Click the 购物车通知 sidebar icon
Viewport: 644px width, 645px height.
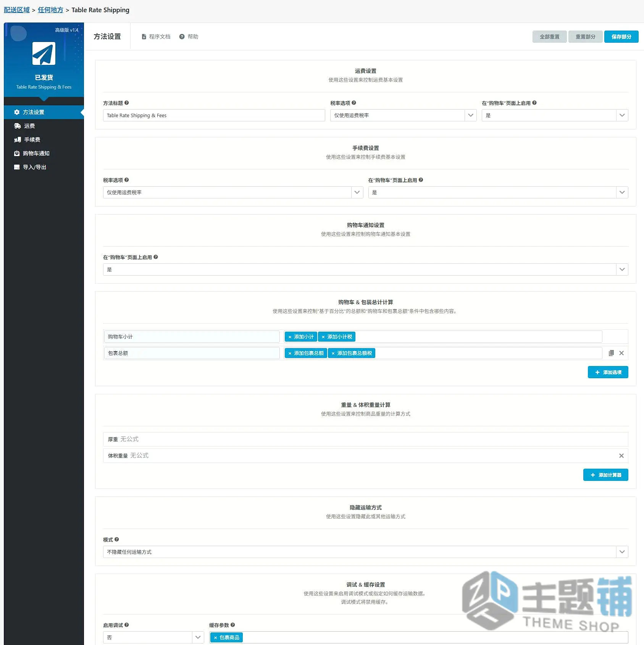[x=17, y=153]
